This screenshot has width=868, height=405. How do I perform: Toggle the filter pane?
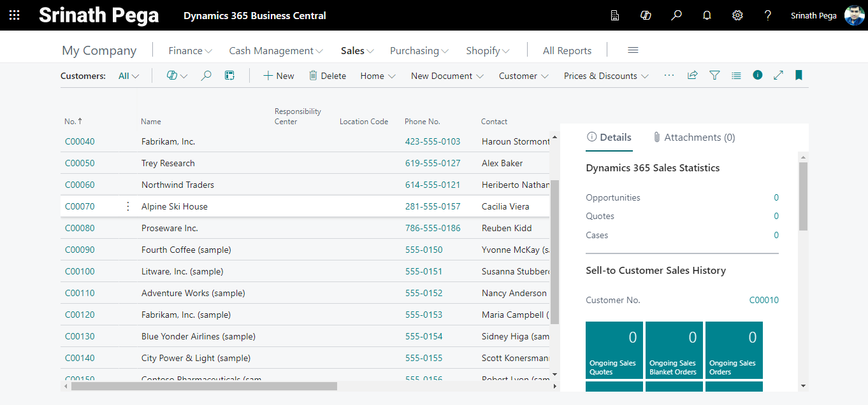[714, 75]
